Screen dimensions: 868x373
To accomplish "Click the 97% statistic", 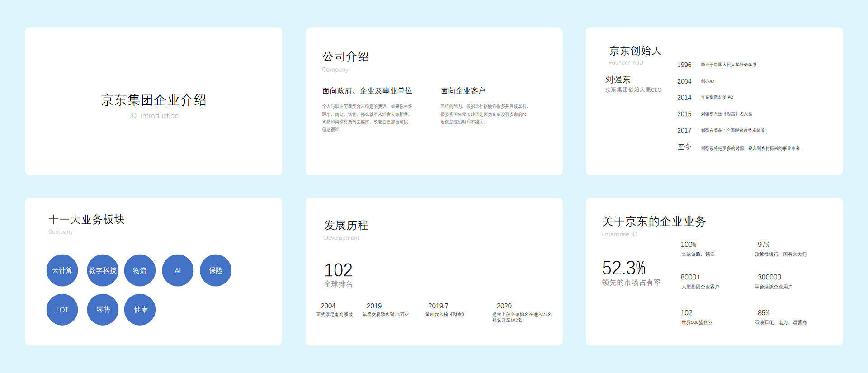I will 764,245.
